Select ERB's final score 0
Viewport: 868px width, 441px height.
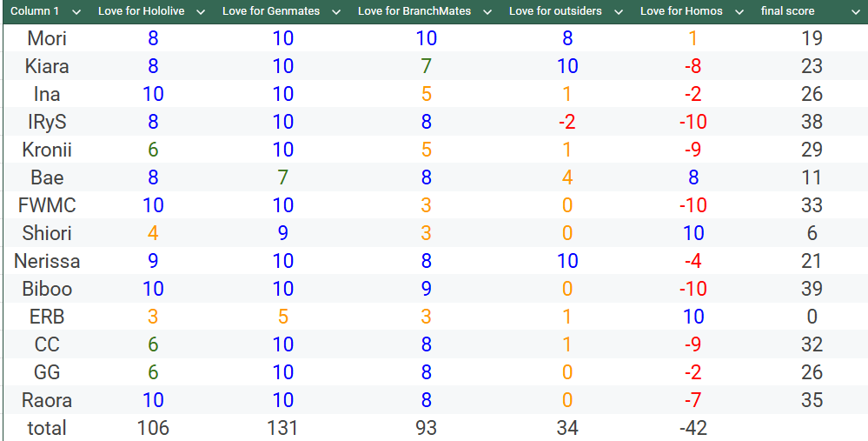(x=812, y=317)
